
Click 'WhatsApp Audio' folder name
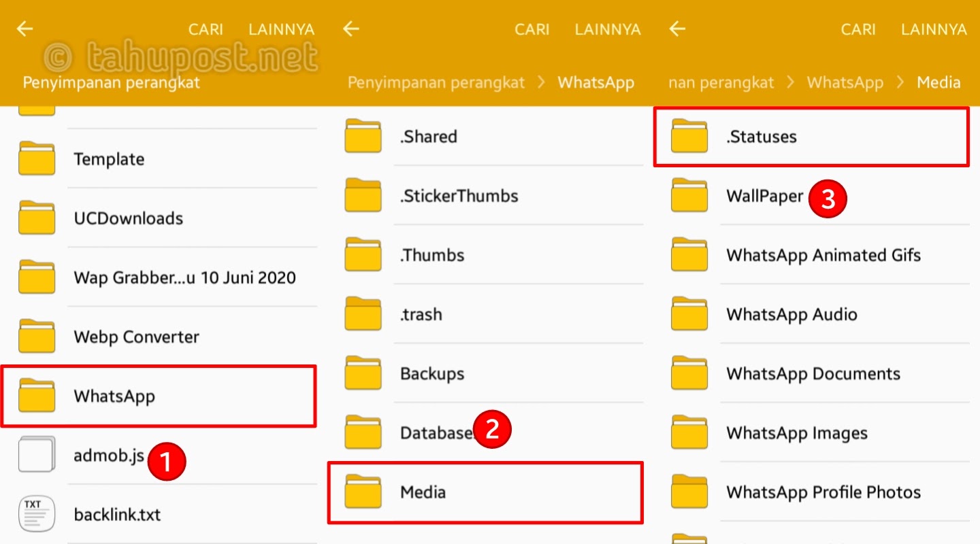(x=791, y=314)
